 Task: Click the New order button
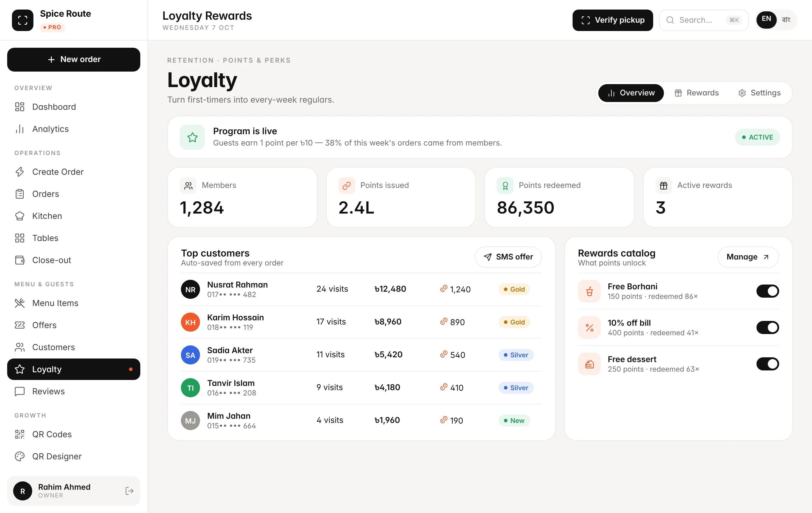(x=73, y=60)
